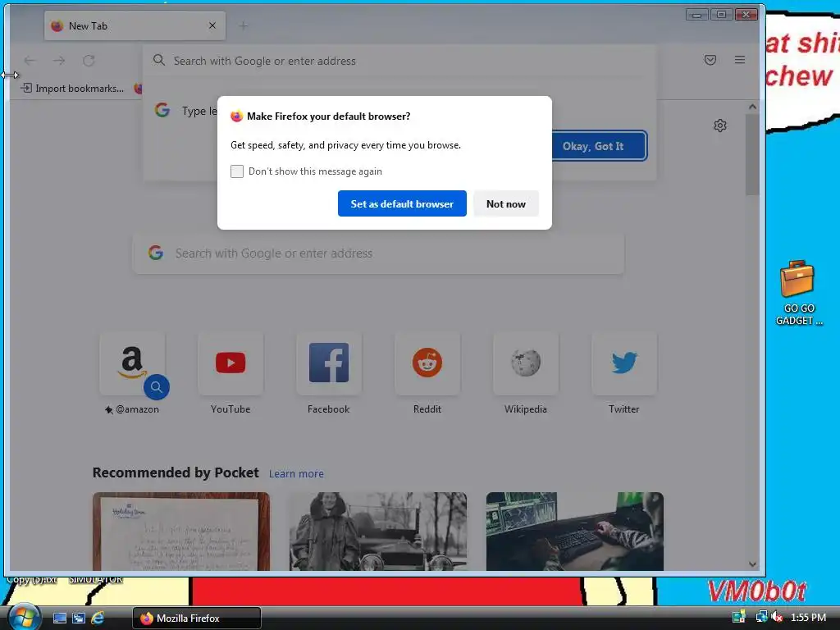Open the Pocket save icon
This screenshot has width=840, height=630.
point(710,60)
